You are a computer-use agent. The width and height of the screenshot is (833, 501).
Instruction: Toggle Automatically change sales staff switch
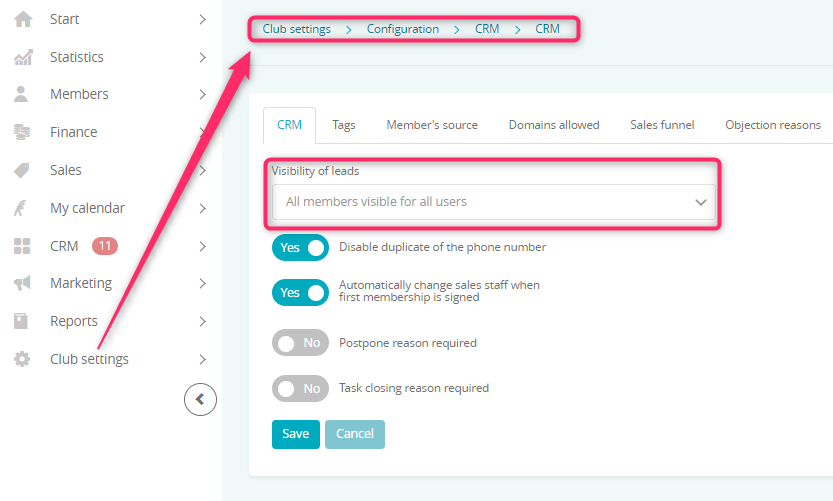pyautogui.click(x=300, y=292)
